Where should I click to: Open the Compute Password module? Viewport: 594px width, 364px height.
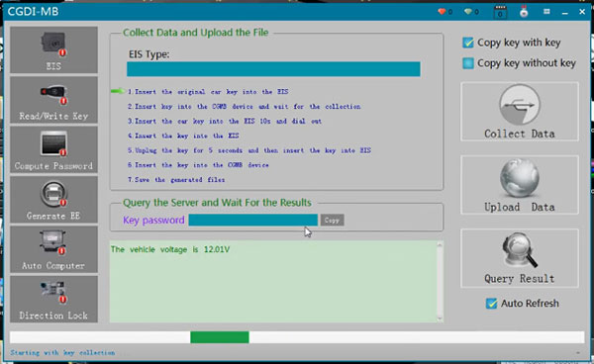click(x=53, y=149)
